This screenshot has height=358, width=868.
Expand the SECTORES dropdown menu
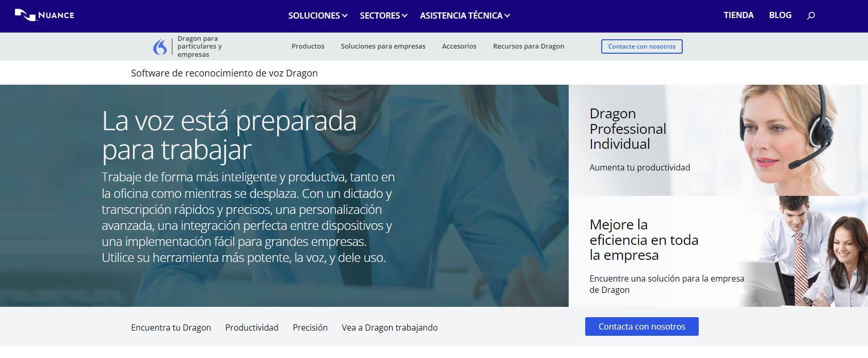[x=383, y=15]
